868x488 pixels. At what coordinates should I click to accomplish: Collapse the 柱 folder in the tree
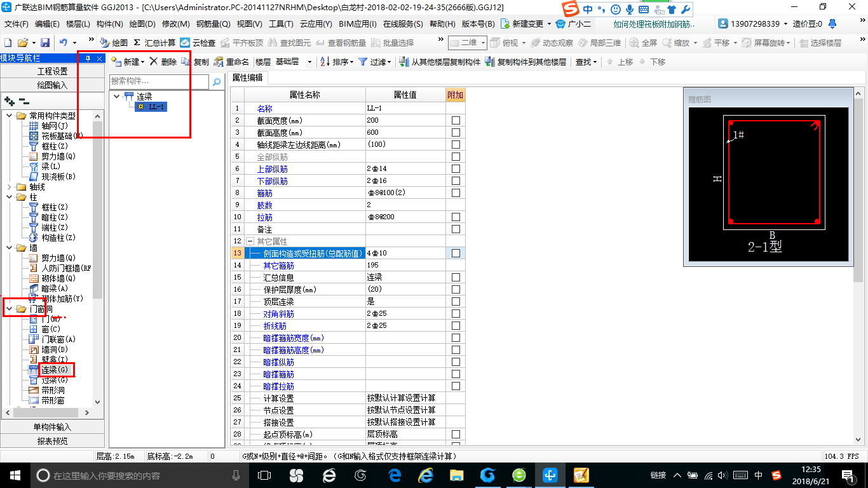pos(9,197)
